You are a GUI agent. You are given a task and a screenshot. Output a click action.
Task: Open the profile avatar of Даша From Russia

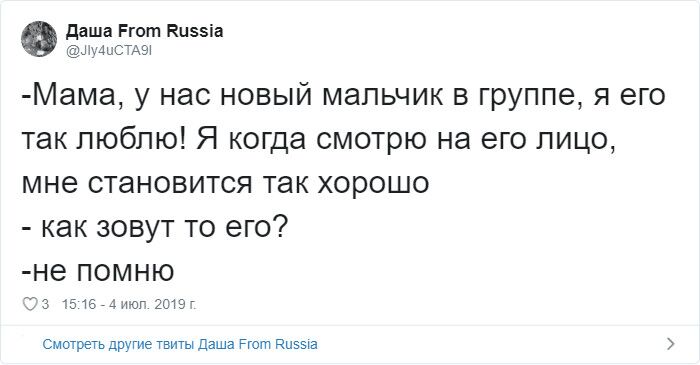coord(39,39)
